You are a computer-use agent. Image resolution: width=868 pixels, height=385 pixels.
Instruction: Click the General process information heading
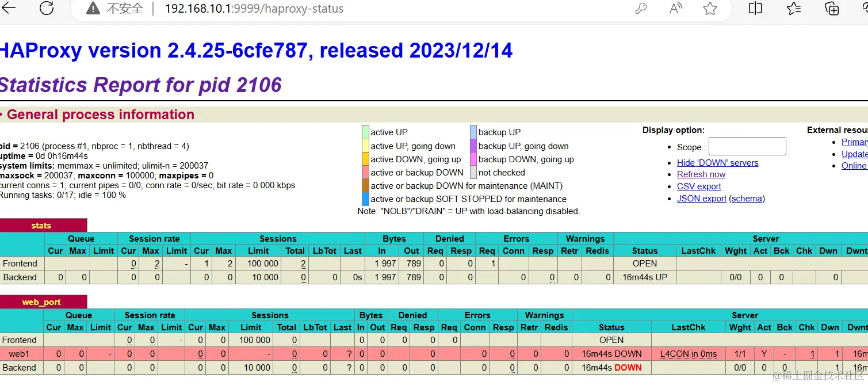click(101, 115)
